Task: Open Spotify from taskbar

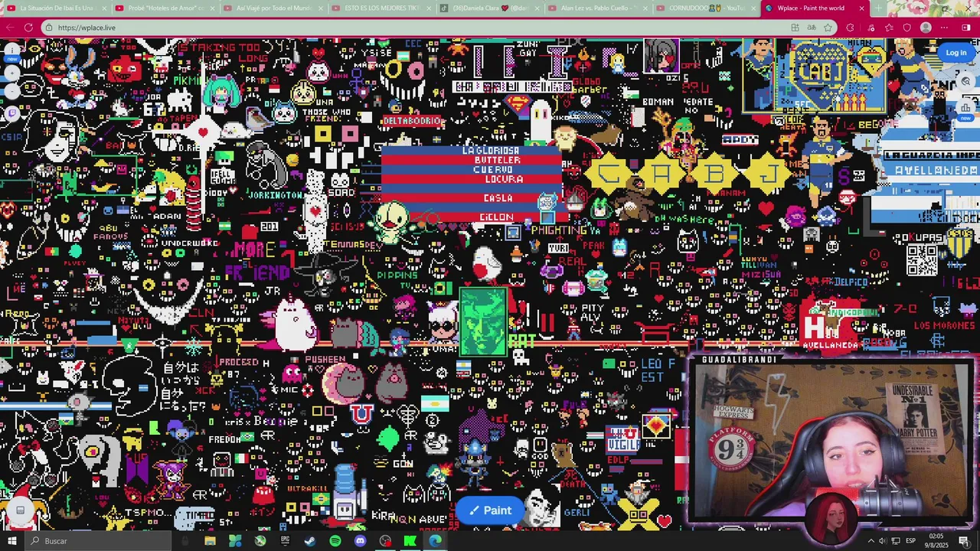Action: pos(335,541)
